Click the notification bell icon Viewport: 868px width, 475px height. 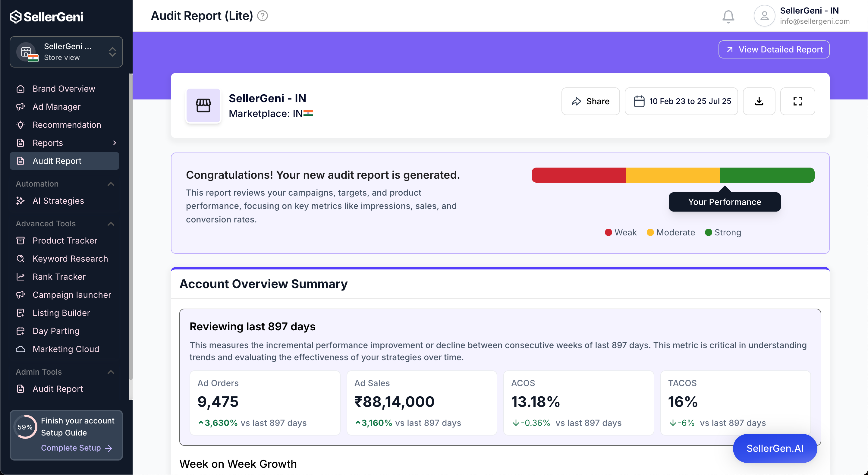tap(728, 16)
